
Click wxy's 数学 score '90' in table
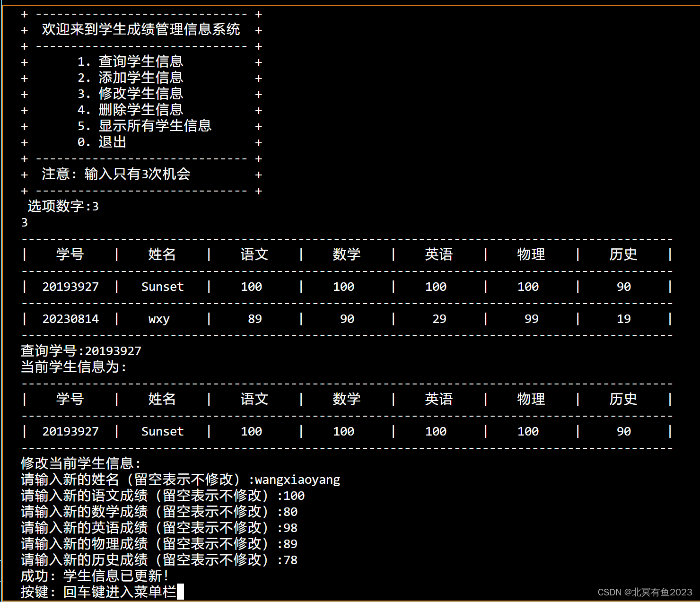(x=347, y=319)
